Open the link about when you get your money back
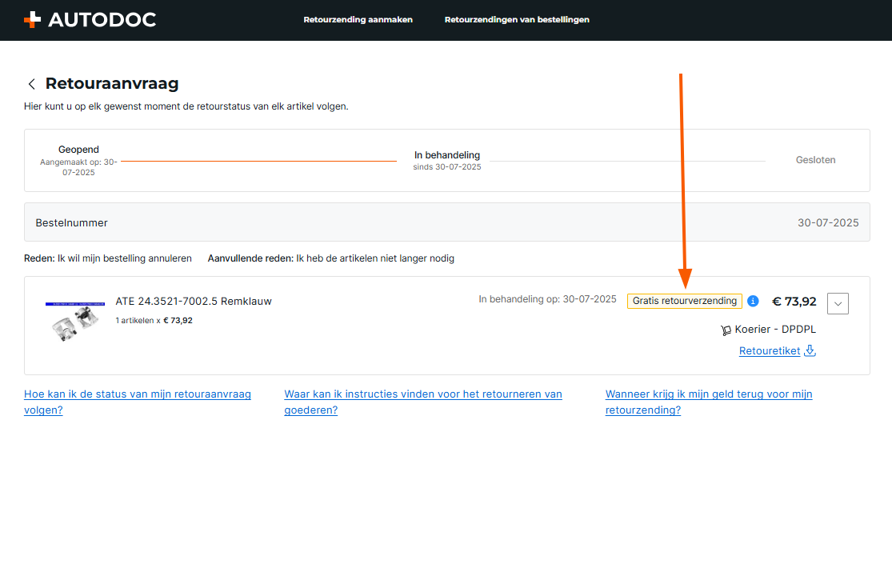The height and width of the screenshot is (588, 892). (x=708, y=402)
